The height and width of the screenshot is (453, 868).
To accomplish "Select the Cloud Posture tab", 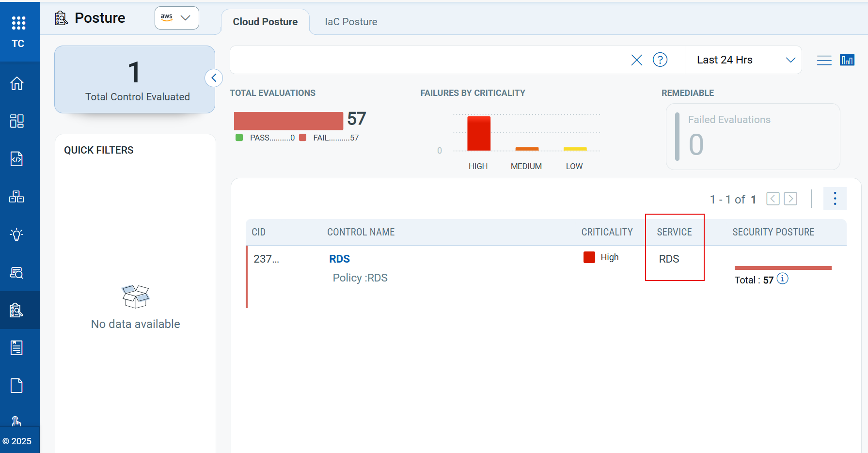I will tap(265, 22).
